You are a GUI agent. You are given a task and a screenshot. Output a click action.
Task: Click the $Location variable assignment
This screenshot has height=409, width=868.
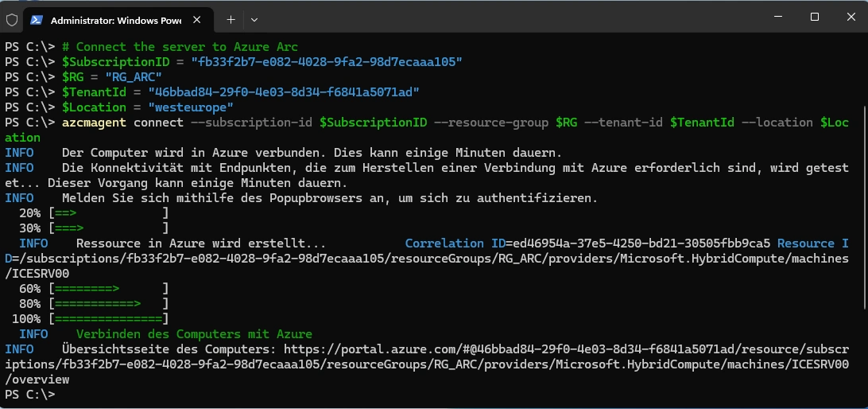click(x=148, y=107)
